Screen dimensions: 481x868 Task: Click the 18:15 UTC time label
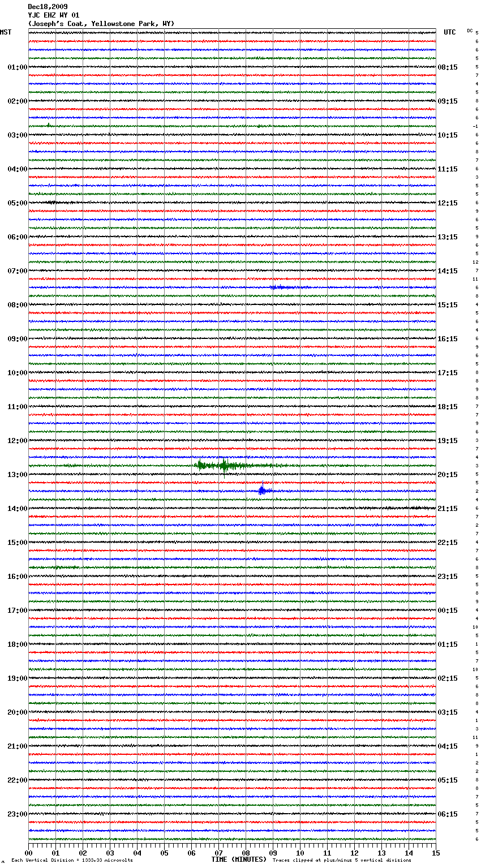[448, 407]
